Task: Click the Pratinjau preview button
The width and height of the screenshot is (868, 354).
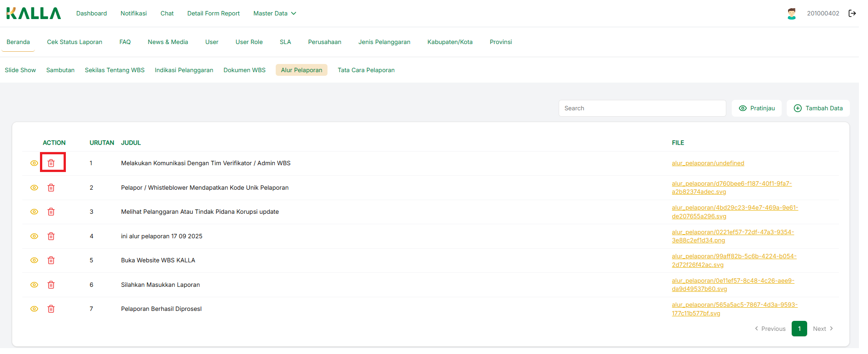Action: click(757, 108)
